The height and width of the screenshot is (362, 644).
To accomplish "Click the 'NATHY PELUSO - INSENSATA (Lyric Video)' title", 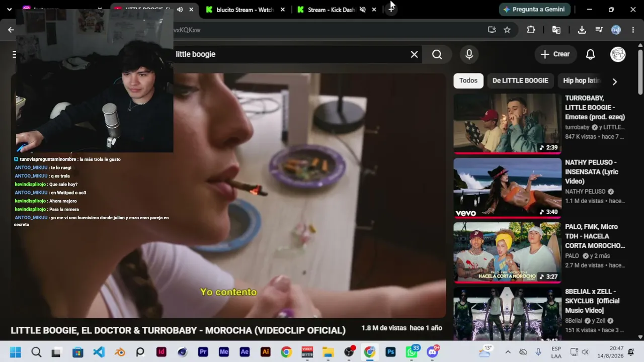I will pyautogui.click(x=592, y=172).
